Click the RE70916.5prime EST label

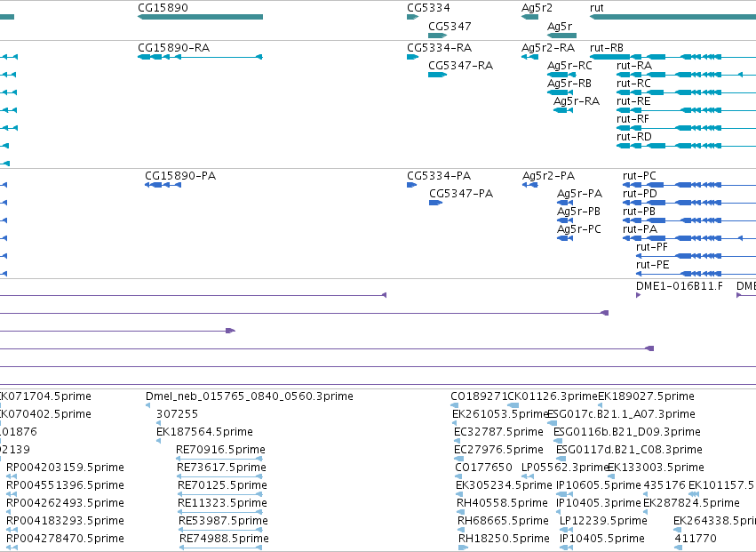[220, 450]
